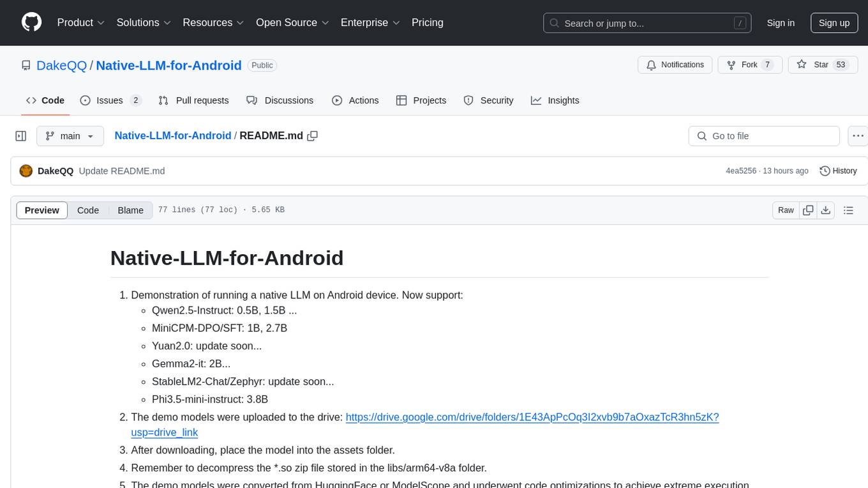The image size is (868, 488).
Task: Click the Issues count badge 2
Action: click(x=135, y=100)
